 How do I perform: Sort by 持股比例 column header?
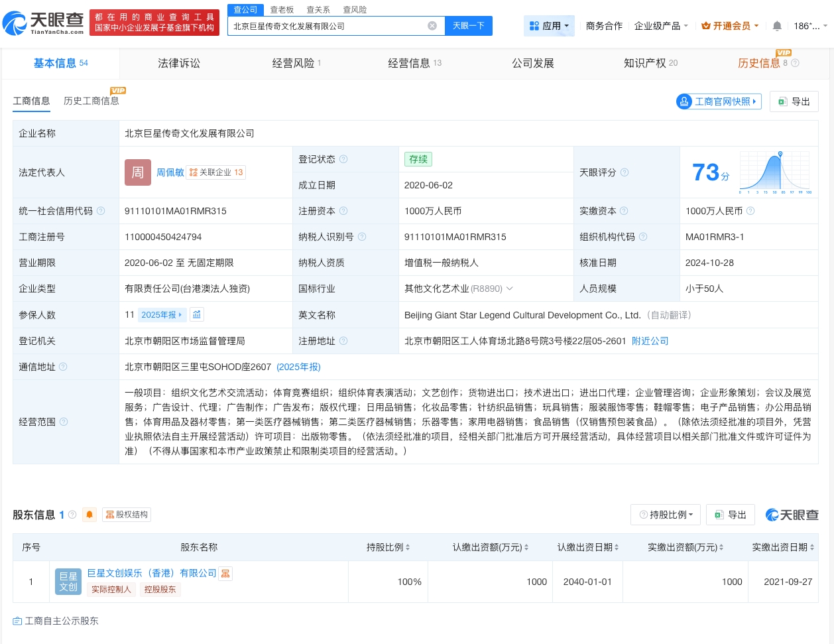(388, 547)
